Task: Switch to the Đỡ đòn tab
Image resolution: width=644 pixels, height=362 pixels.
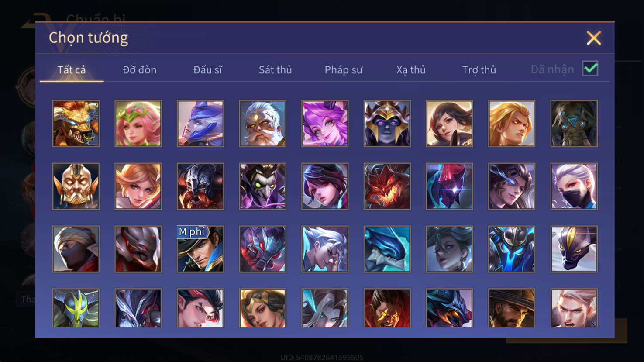Action: tap(139, 70)
